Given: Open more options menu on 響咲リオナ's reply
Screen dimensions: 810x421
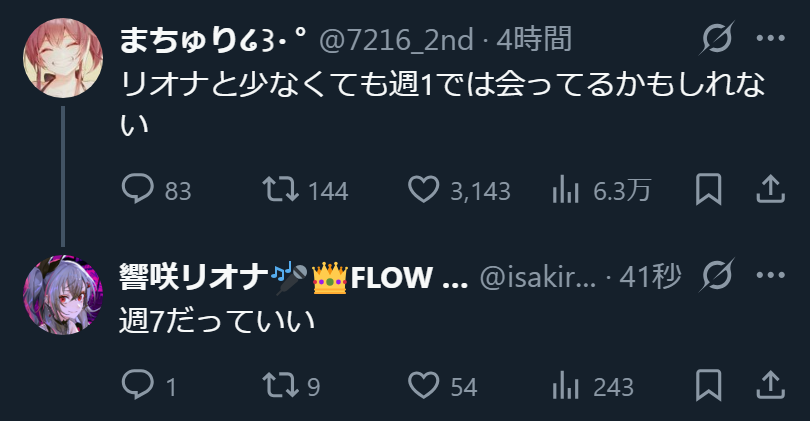Looking at the screenshot, I should pyautogui.click(x=771, y=274).
